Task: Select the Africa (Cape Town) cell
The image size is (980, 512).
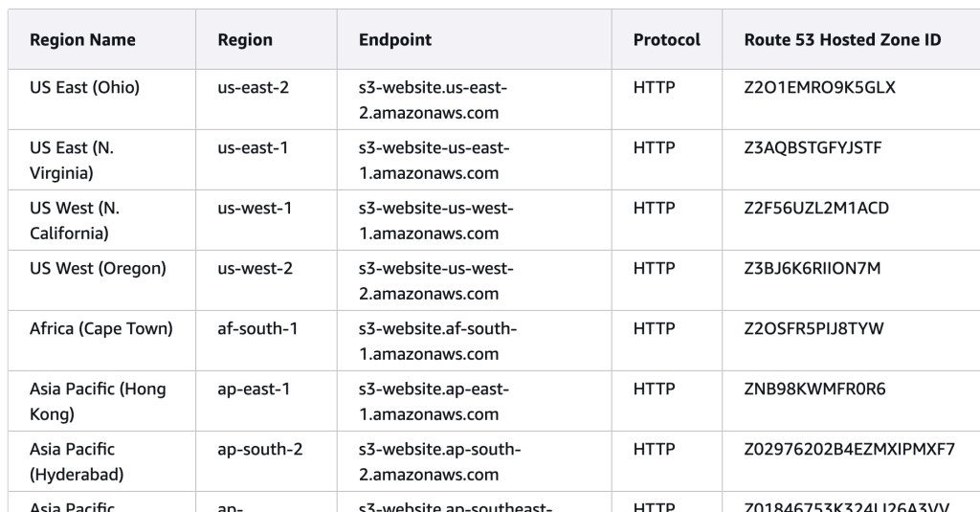Action: 101,329
